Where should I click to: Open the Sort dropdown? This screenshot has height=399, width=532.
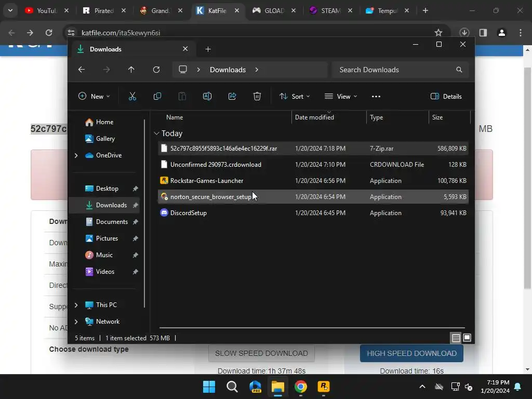click(x=294, y=96)
